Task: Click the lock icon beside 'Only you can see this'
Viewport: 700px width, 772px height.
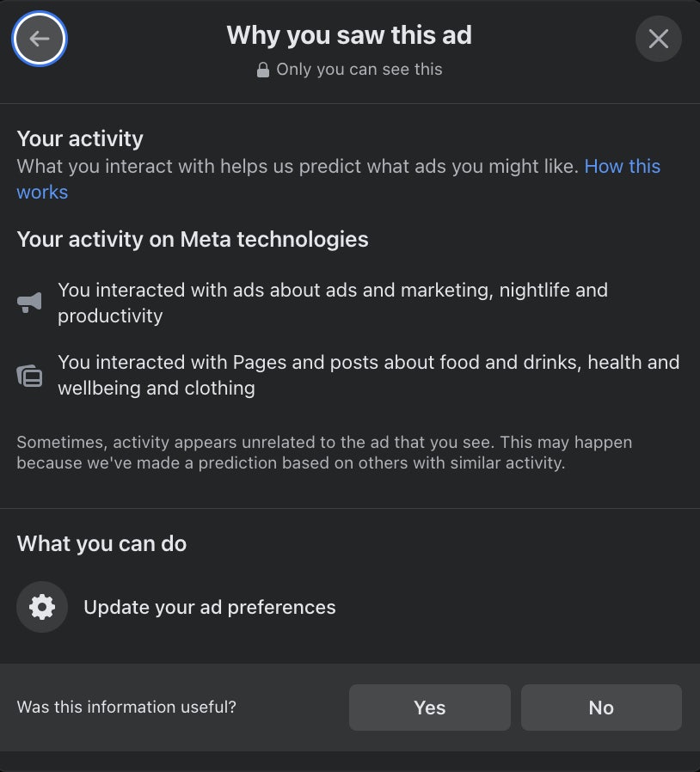Action: [x=263, y=70]
